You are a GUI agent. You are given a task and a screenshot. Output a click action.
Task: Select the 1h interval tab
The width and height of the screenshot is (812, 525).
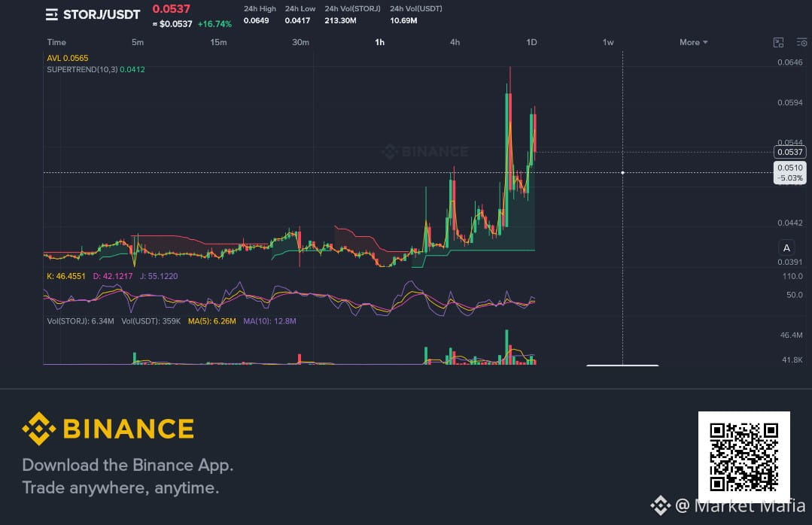click(x=379, y=42)
